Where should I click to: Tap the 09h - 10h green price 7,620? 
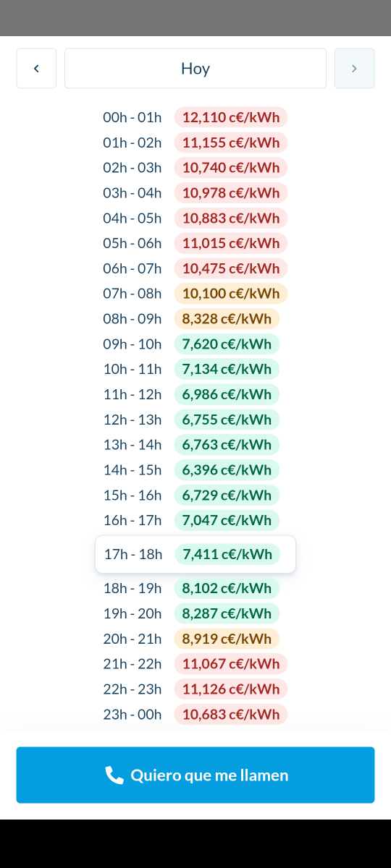pos(227,344)
